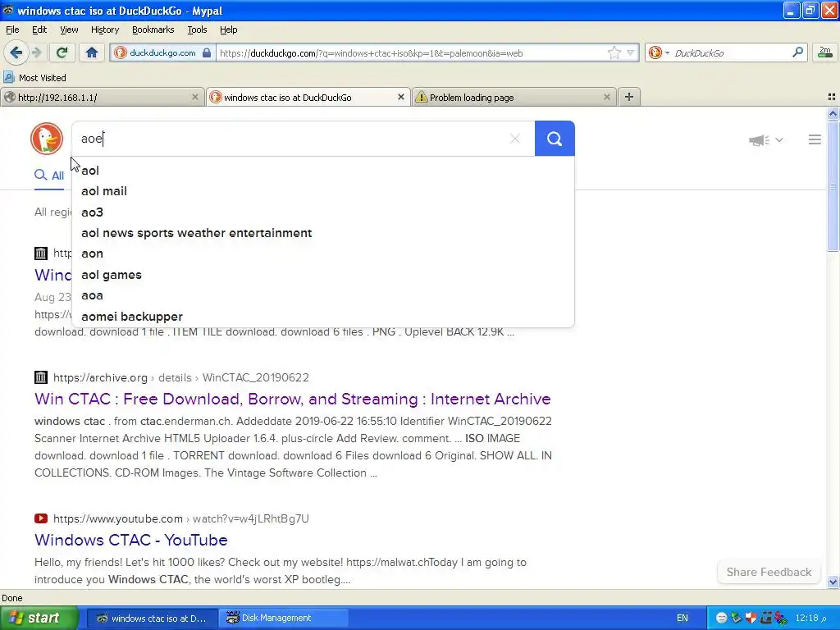Click the archive.org WinCTAC_20190622 URL

point(181,377)
